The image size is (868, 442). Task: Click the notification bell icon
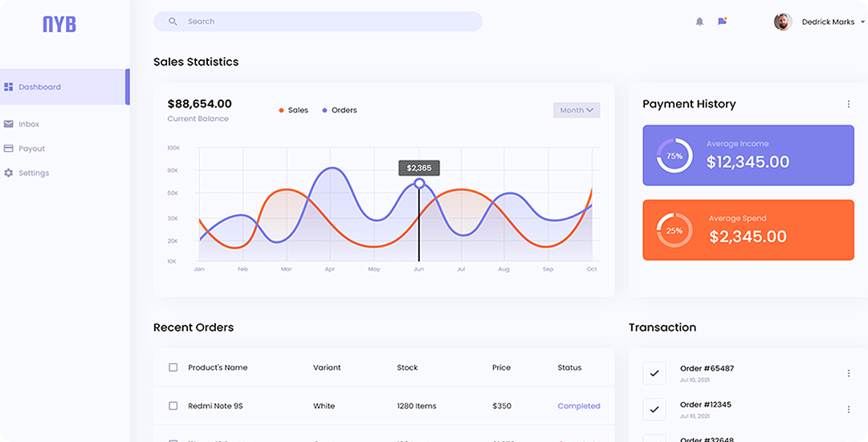point(699,22)
